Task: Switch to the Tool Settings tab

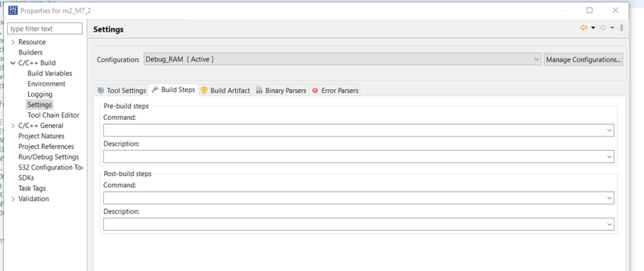Action: tap(122, 90)
